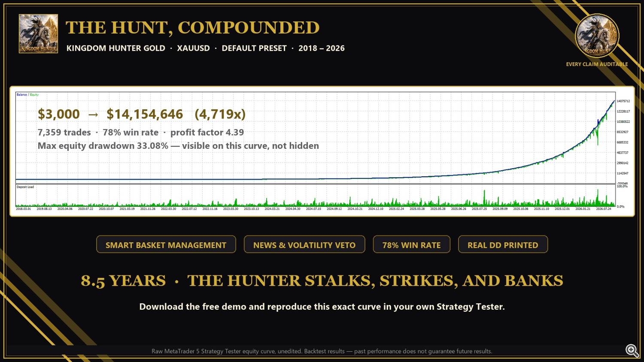Click the Max equity drawdown 33.08% line
This screenshot has width=644, height=362.
pos(178,146)
